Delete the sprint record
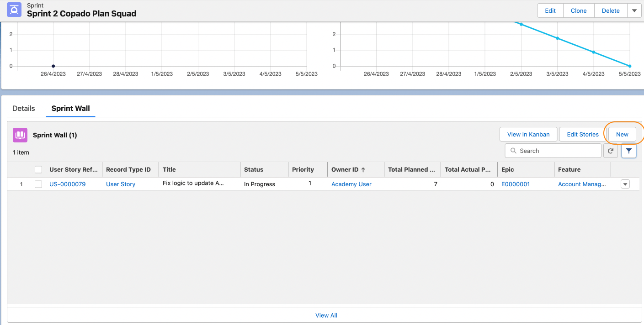 pyautogui.click(x=611, y=10)
